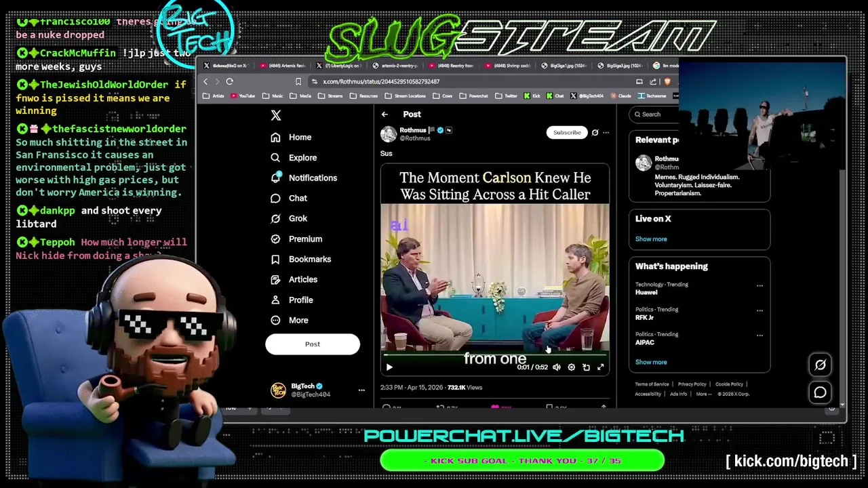Open floating chat messages button
The image size is (868, 488).
[x=820, y=392]
